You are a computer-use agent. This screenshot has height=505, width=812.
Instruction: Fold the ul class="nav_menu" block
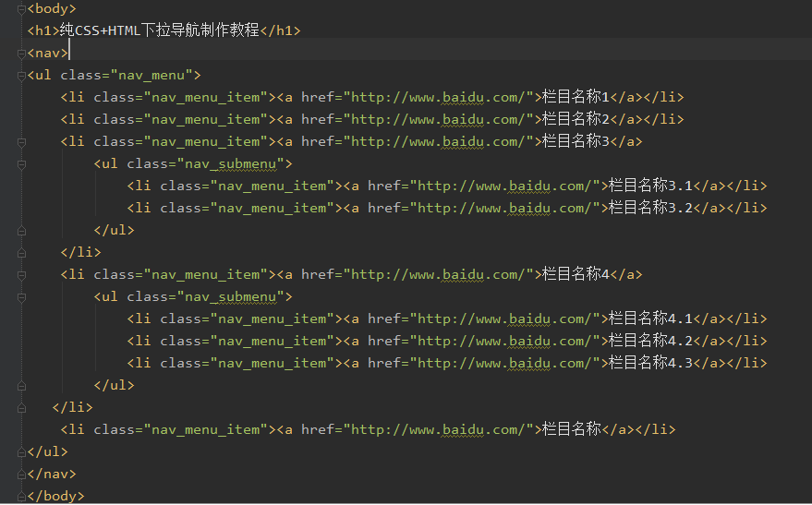pos(22,76)
